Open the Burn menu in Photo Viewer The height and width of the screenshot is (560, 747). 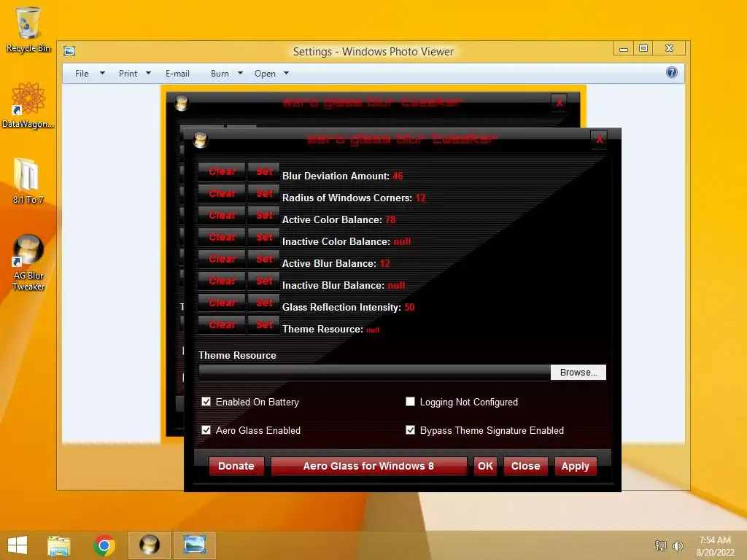click(x=220, y=74)
